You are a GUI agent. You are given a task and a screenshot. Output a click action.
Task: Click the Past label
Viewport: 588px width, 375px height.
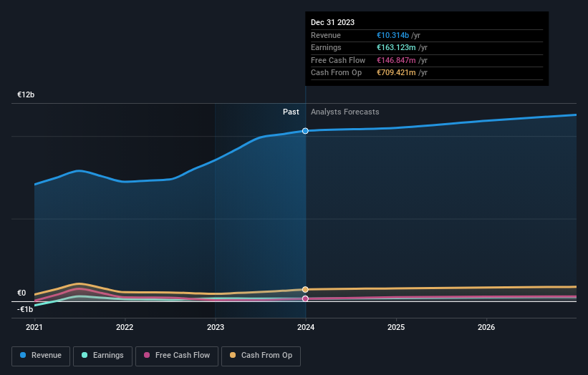[x=291, y=112]
